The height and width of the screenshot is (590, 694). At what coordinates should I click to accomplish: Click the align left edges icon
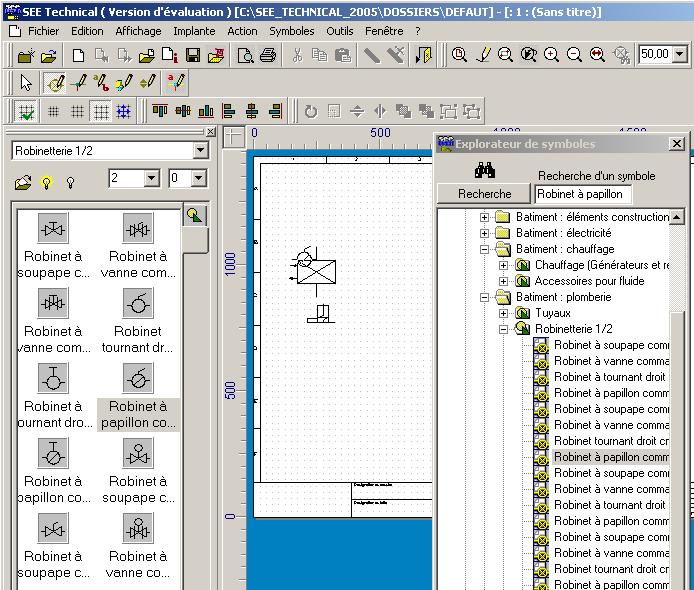(229, 111)
